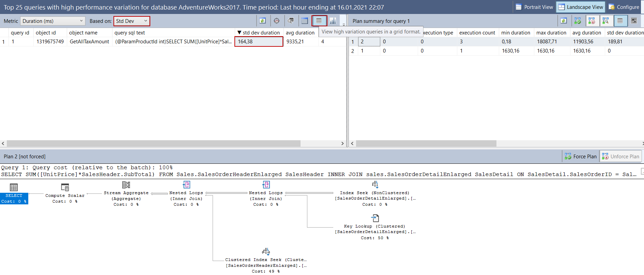Click the force plan icon in Plan summary toolbar
The image size is (644, 275).
point(578,21)
